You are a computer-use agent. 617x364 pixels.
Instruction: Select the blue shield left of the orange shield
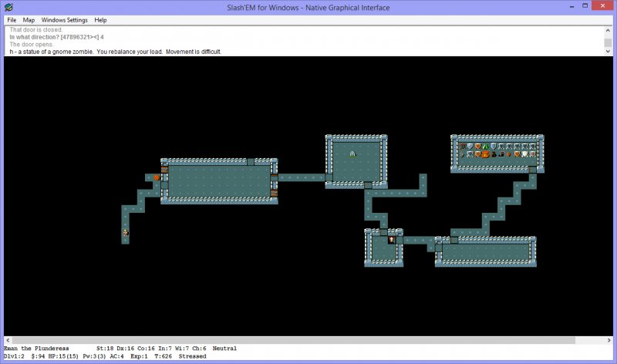[470, 146]
